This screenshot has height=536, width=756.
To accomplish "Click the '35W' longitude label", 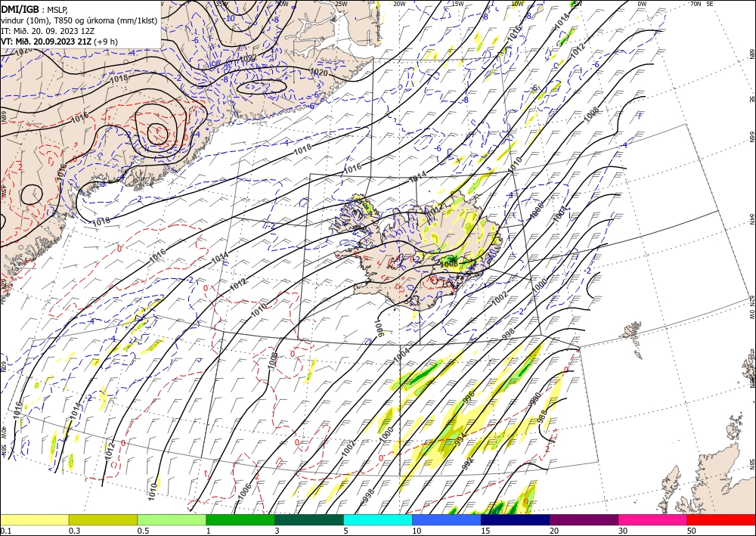I will coord(222,3).
